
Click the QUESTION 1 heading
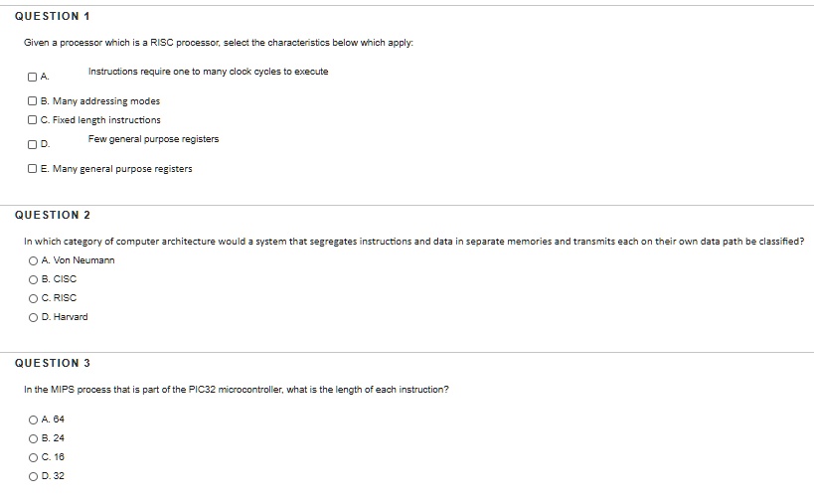[53, 16]
